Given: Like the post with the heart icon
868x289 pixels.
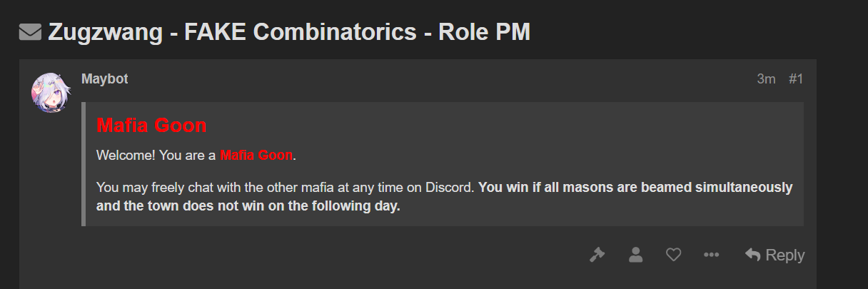Looking at the screenshot, I should (673, 255).
